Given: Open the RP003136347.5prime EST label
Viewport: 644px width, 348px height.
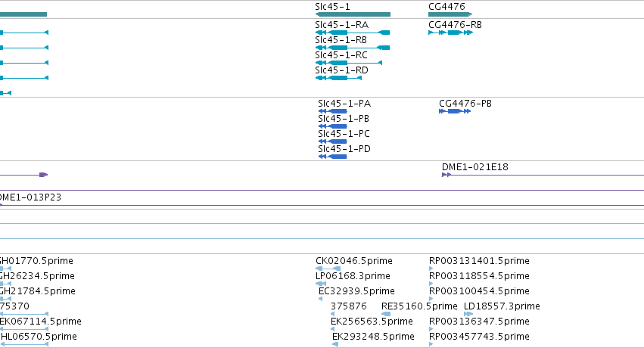Looking at the screenshot, I should point(479,322).
